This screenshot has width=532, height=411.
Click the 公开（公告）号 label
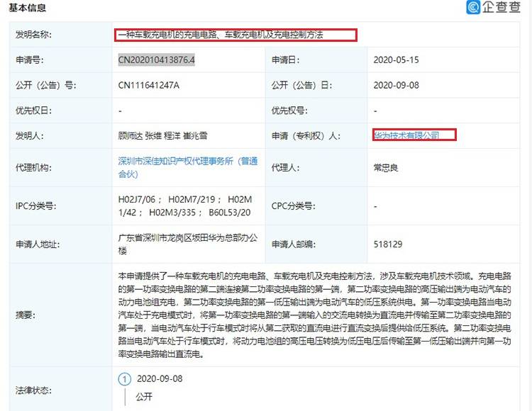tap(46, 85)
